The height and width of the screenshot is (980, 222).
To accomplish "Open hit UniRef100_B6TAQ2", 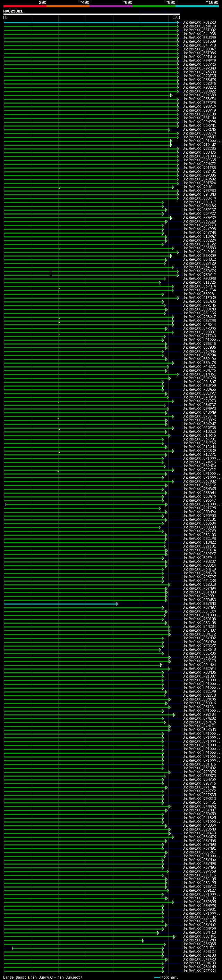I will [x=199, y=30].
